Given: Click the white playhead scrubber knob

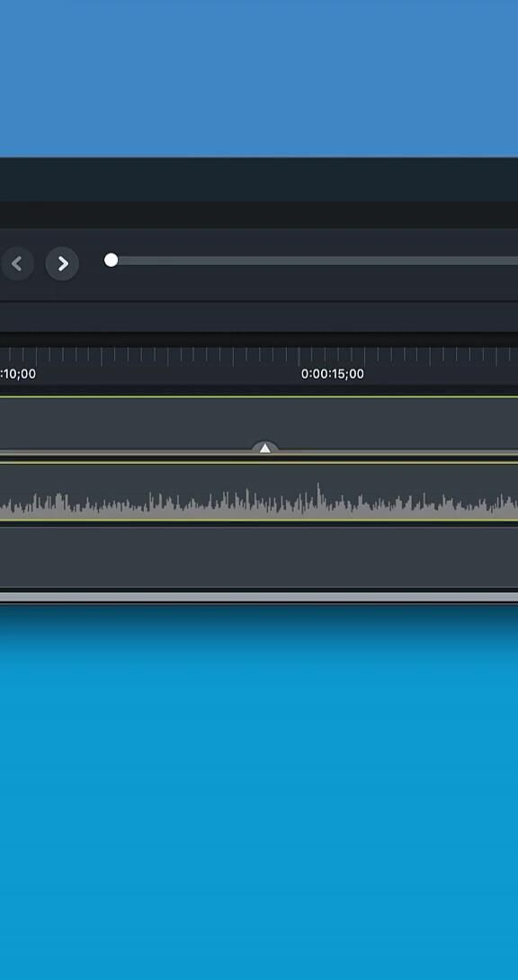Looking at the screenshot, I should (112, 260).
